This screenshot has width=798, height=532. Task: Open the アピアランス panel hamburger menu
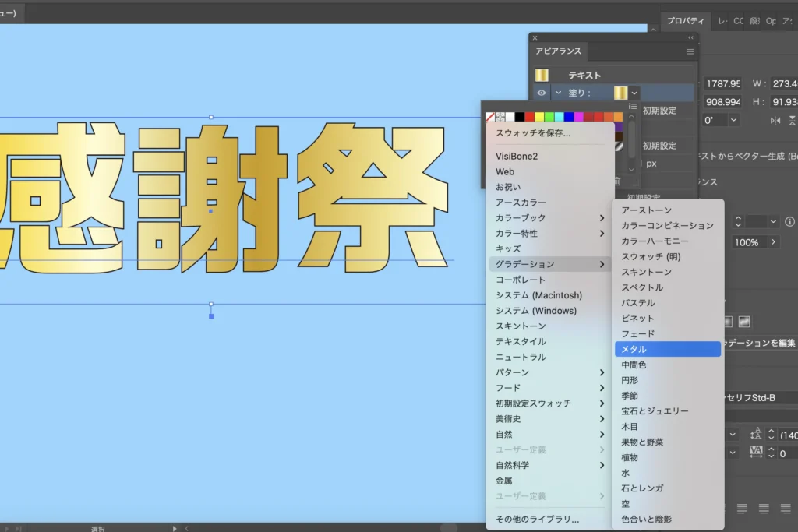pos(690,51)
